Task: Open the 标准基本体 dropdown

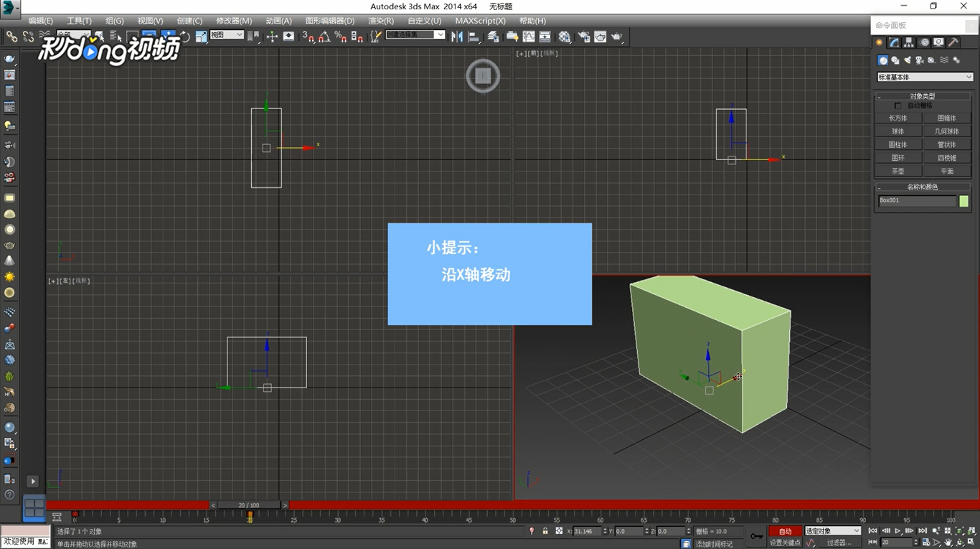Action: point(925,77)
